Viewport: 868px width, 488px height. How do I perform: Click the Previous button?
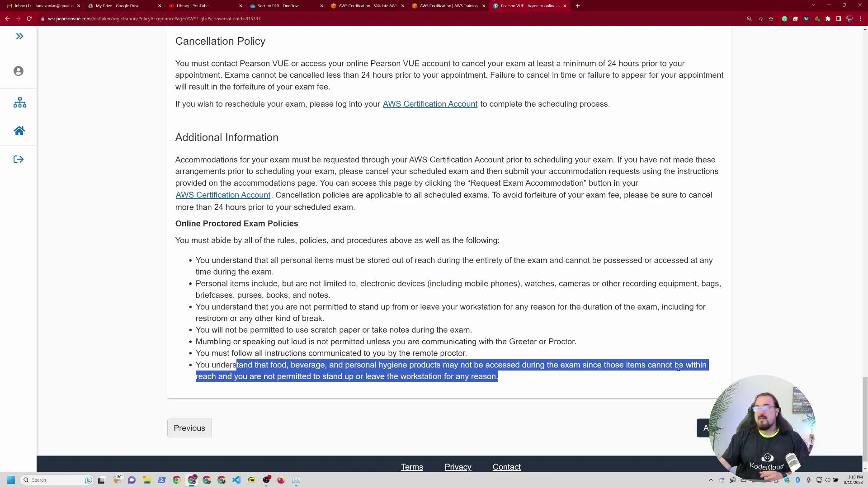(x=189, y=428)
